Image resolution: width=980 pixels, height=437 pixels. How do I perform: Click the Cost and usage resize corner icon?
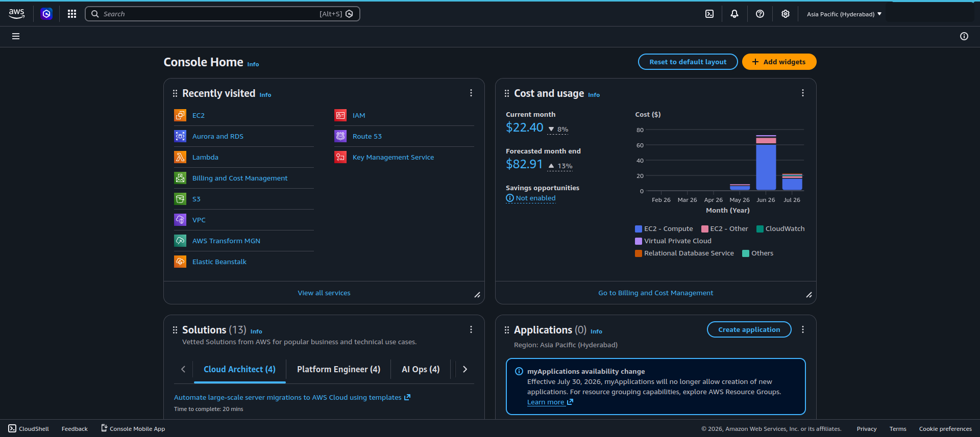[809, 295]
